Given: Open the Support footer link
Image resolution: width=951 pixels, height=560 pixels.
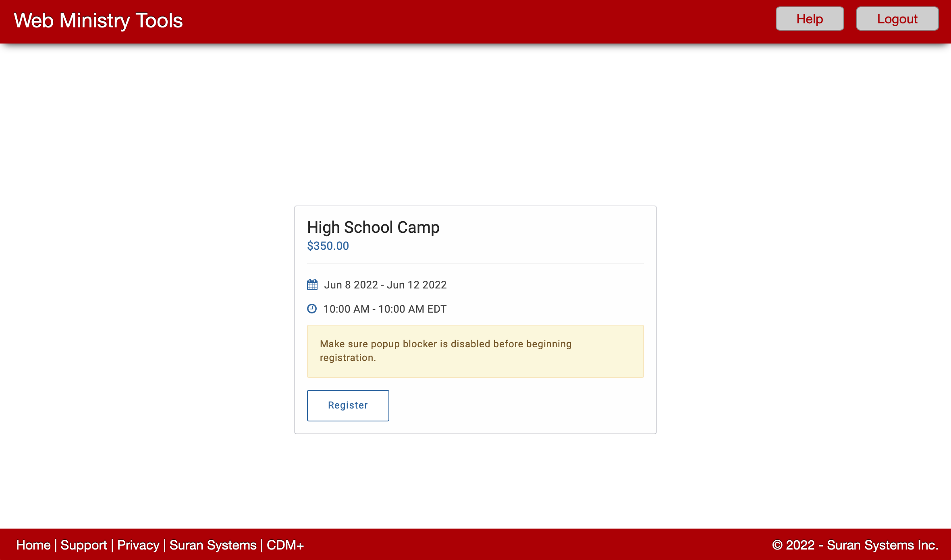Looking at the screenshot, I should tap(84, 545).
